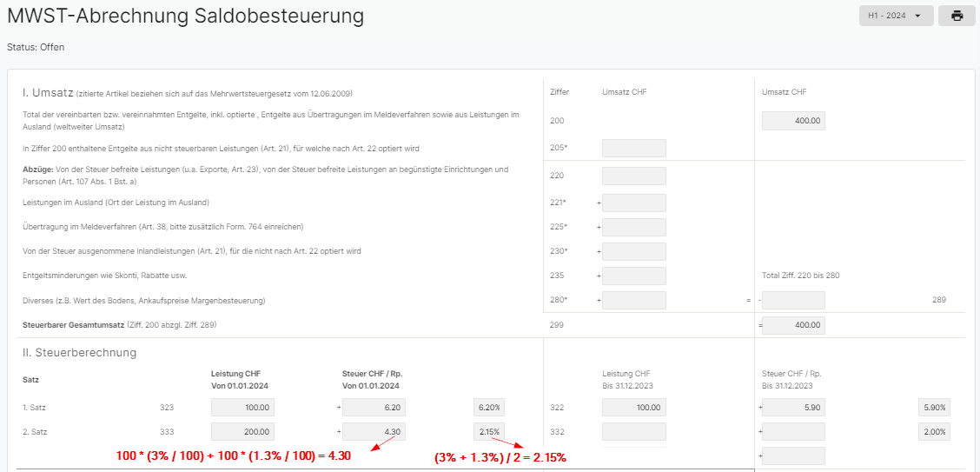Click the 2.15% rate box
This screenshot has height=472, width=980.
(x=489, y=431)
